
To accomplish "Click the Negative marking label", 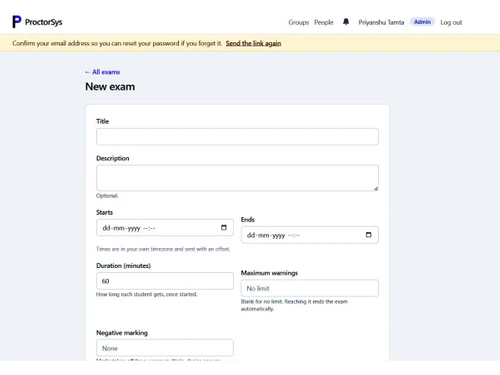I will tap(122, 333).
